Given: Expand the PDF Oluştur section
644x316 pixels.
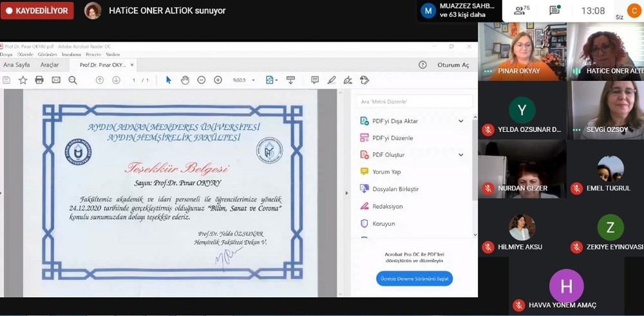Looking at the screenshot, I should tap(460, 155).
